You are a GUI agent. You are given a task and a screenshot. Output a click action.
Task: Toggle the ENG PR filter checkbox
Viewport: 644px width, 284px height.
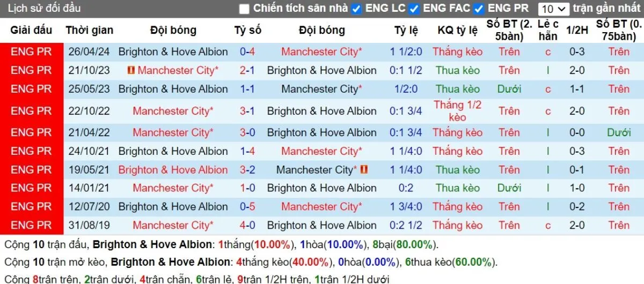coord(479,9)
